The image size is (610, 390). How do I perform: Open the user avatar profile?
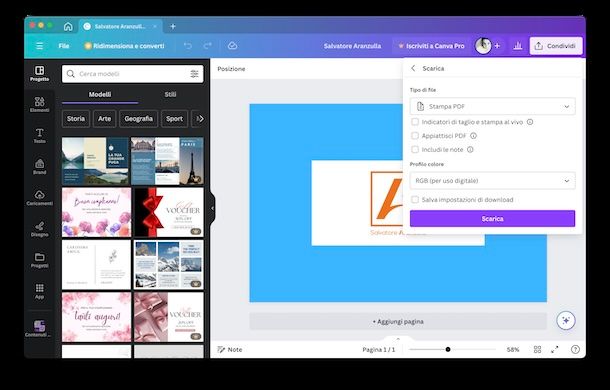[483, 46]
